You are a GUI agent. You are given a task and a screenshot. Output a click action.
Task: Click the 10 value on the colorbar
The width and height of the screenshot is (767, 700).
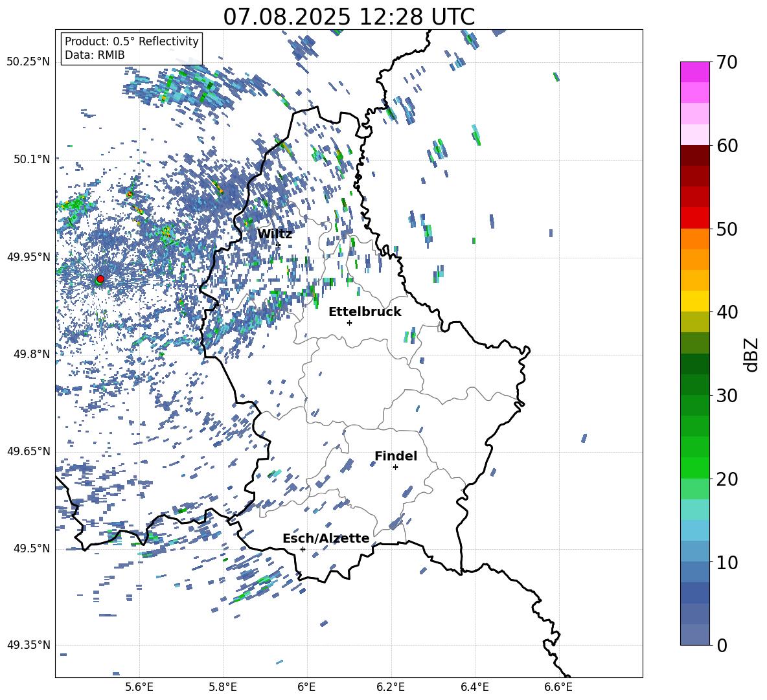727,562
